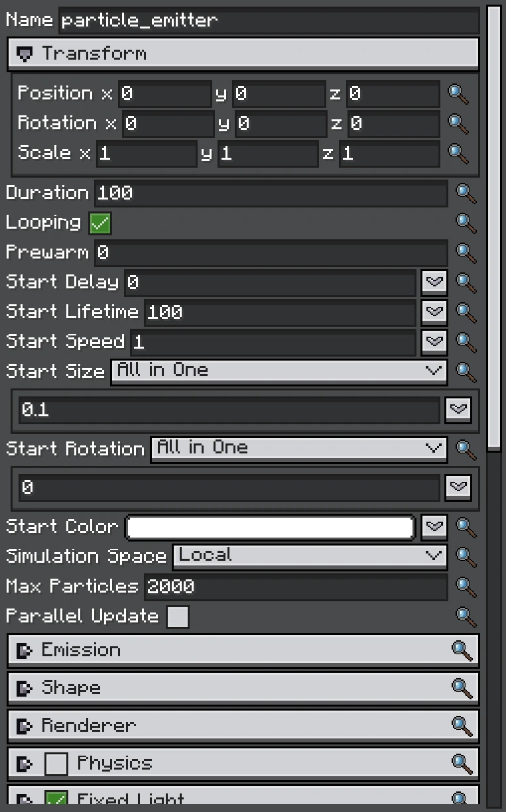Click the Prewarm input field
Viewport: 506px width, 812px height.
coord(271,253)
